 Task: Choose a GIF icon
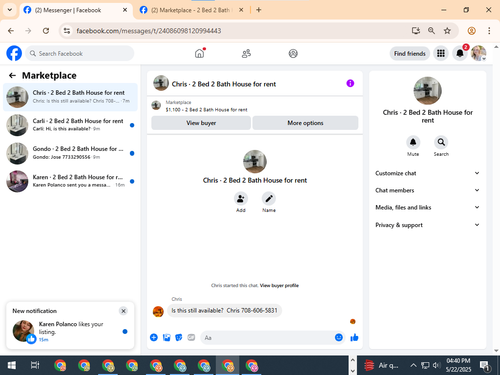pyautogui.click(x=191, y=338)
